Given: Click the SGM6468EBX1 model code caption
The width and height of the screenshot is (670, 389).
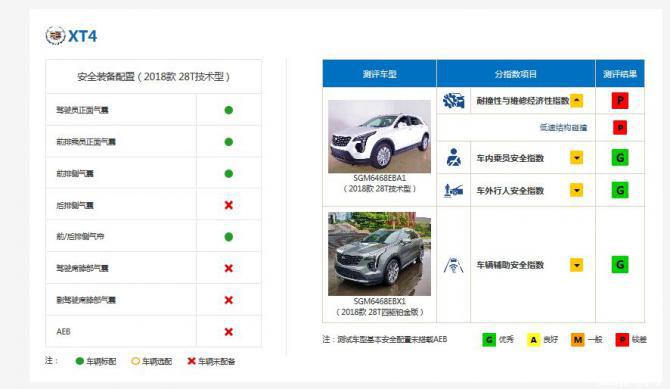Looking at the screenshot, I should [x=379, y=301].
